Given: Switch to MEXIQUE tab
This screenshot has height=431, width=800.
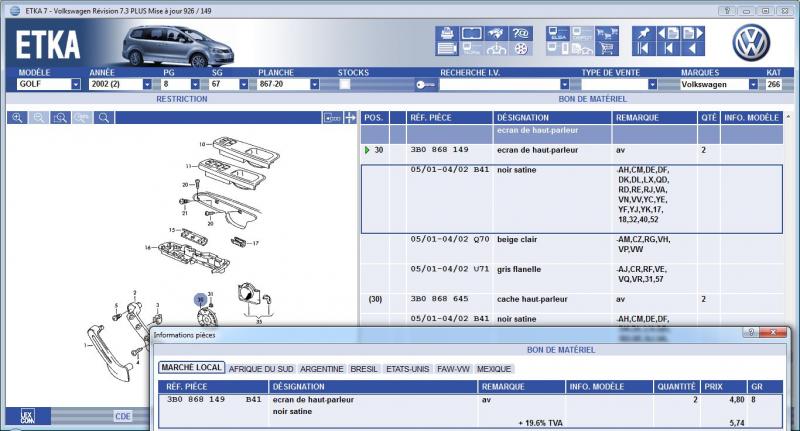Looking at the screenshot, I should tap(494, 369).
